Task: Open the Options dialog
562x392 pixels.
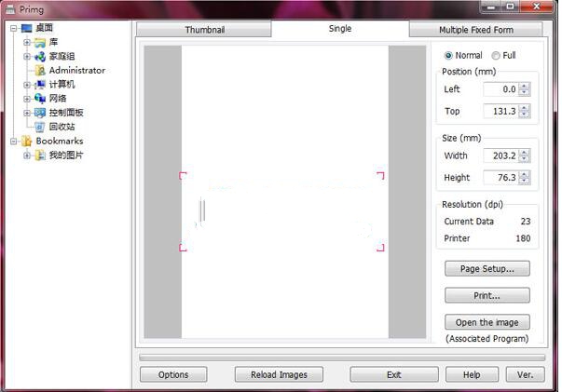Action: [x=173, y=375]
